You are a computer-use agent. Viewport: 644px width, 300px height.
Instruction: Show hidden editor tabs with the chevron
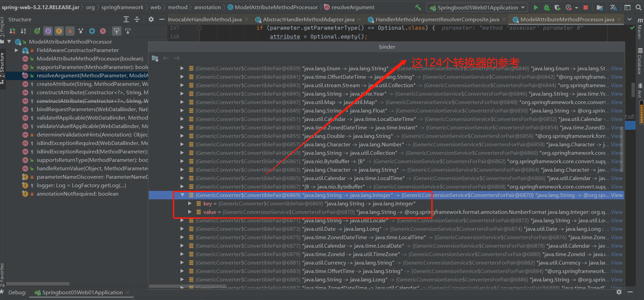[629, 19]
